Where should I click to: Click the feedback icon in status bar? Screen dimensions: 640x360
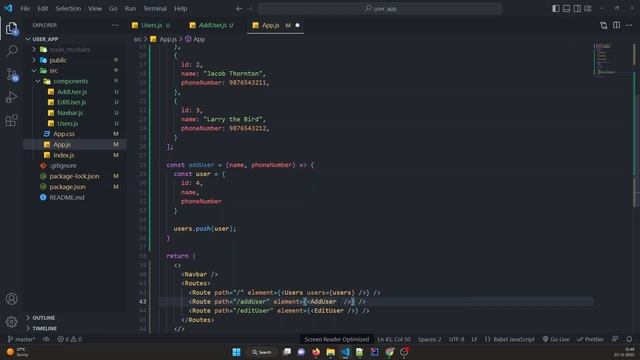(615, 339)
